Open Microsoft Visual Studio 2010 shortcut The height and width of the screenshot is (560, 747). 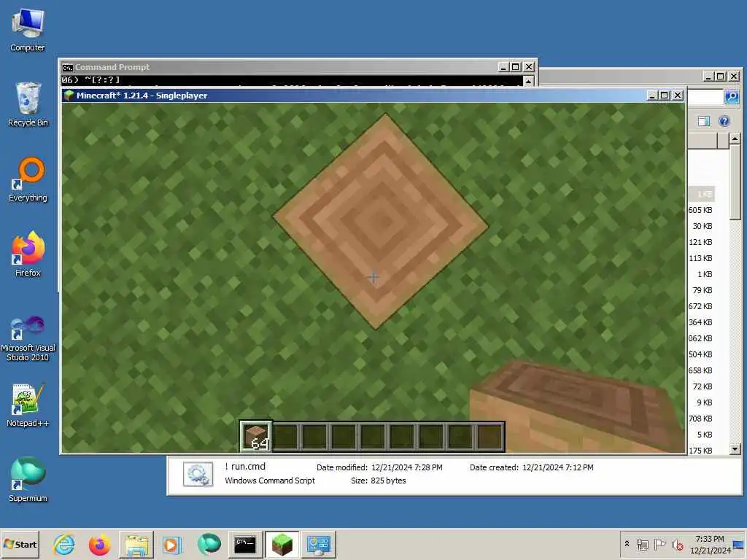(x=28, y=338)
